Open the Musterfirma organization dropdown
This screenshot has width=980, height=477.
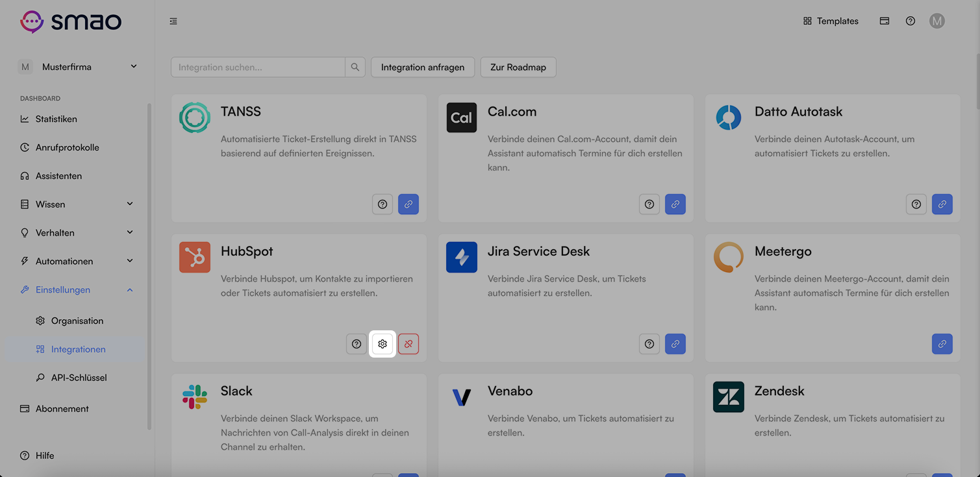tap(78, 67)
